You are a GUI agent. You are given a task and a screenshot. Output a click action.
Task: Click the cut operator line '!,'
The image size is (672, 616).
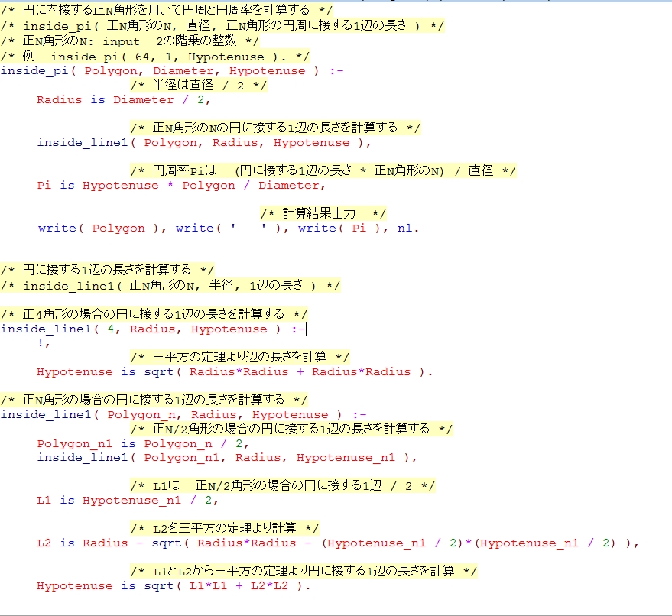pos(44,343)
